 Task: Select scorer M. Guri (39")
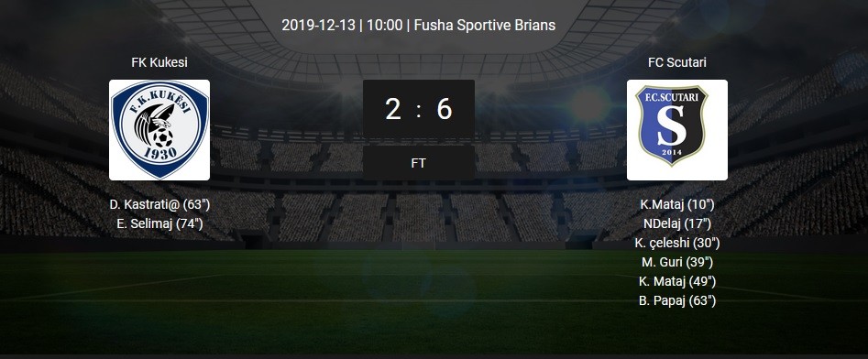point(677,262)
